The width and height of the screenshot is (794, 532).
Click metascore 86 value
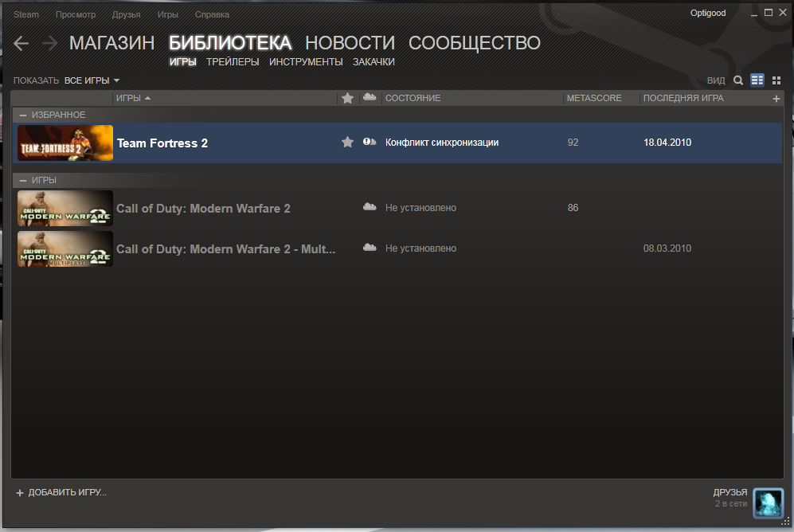(x=573, y=208)
